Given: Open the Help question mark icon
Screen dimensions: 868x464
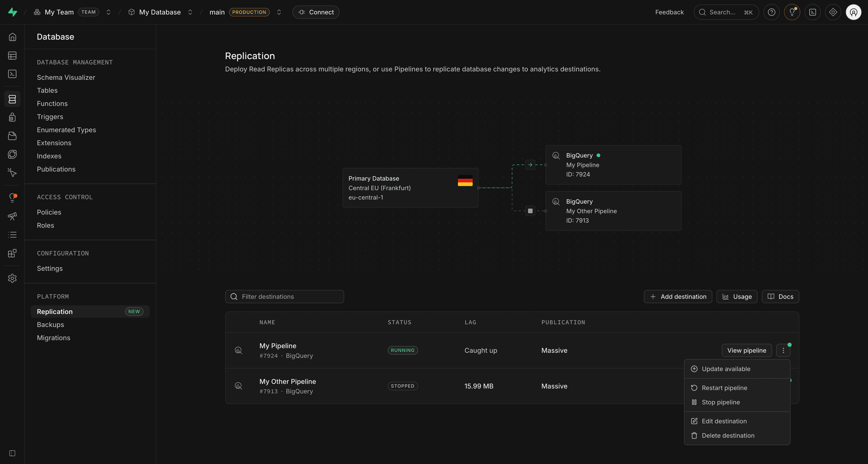Looking at the screenshot, I should (771, 12).
